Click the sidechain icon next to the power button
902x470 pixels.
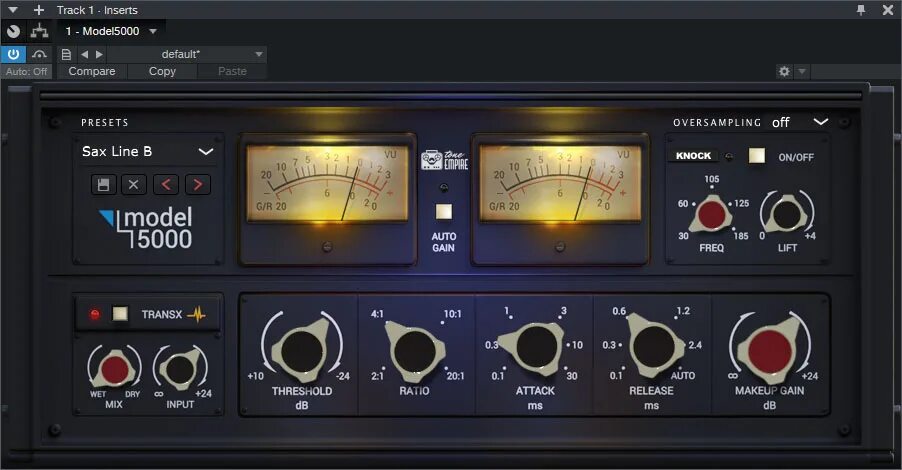(39, 54)
